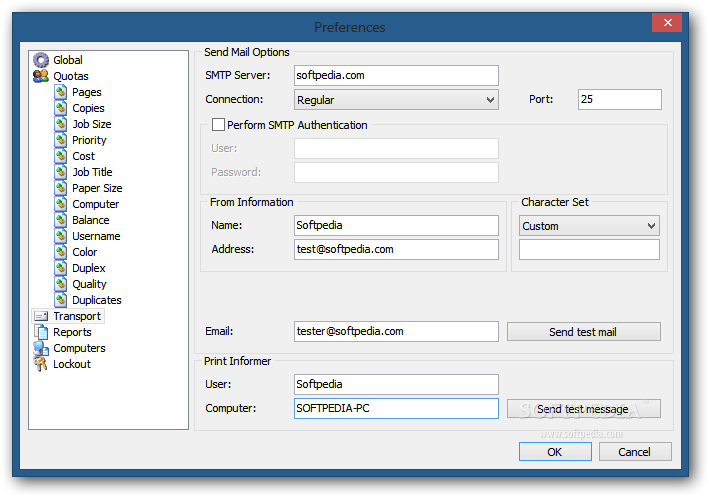709x497 pixels.
Task: Open the Pages quota settings
Action: pyautogui.click(x=87, y=92)
